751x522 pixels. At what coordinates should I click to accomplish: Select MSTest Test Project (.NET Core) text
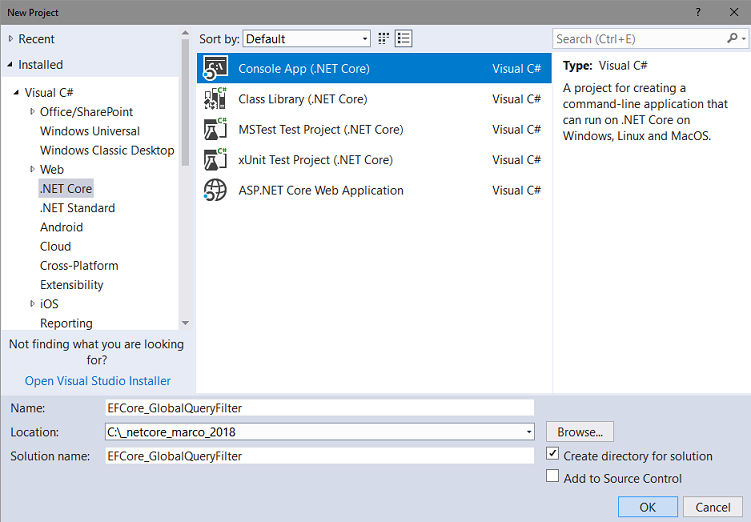point(321,129)
